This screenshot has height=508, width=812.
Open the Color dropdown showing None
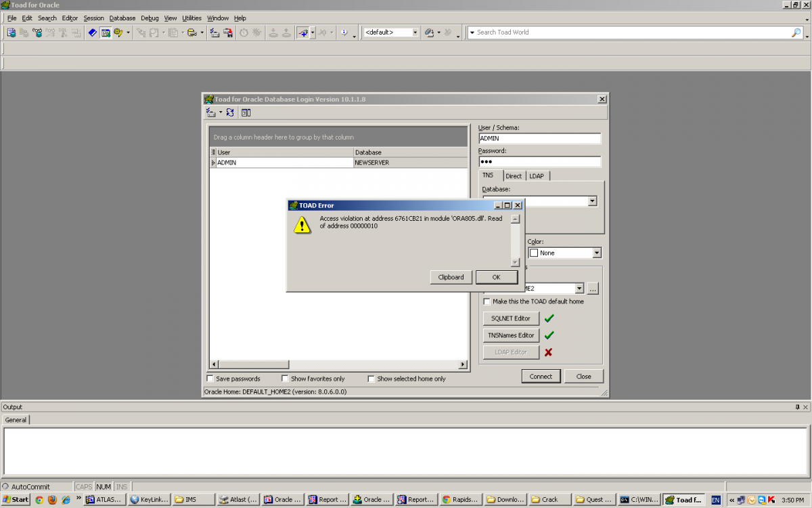click(x=596, y=253)
